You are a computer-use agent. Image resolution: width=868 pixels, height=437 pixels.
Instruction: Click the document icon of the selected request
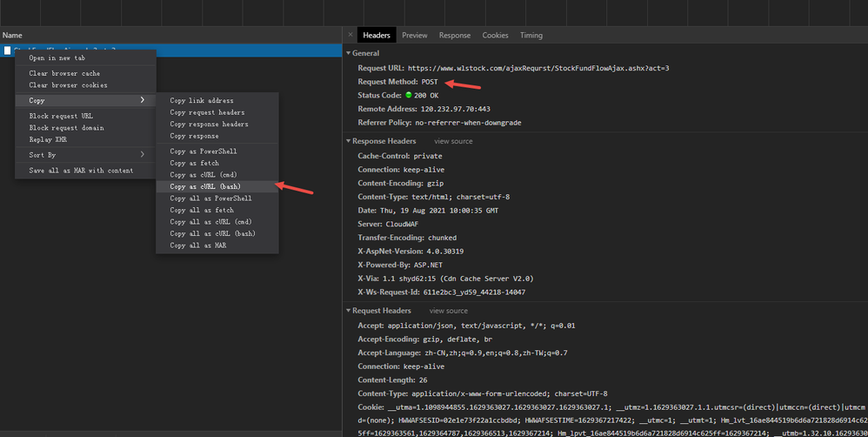[8, 50]
